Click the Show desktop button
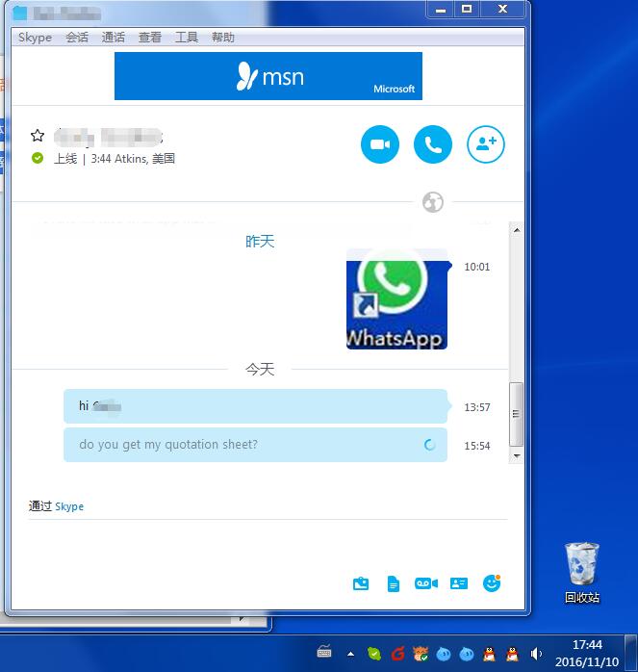The width and height of the screenshot is (638, 672). pyautogui.click(x=630, y=653)
